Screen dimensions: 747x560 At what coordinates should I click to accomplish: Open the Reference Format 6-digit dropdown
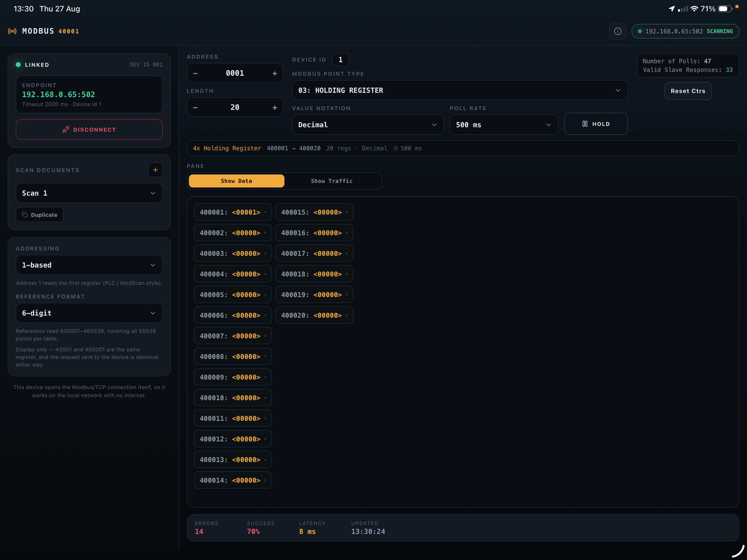(89, 313)
